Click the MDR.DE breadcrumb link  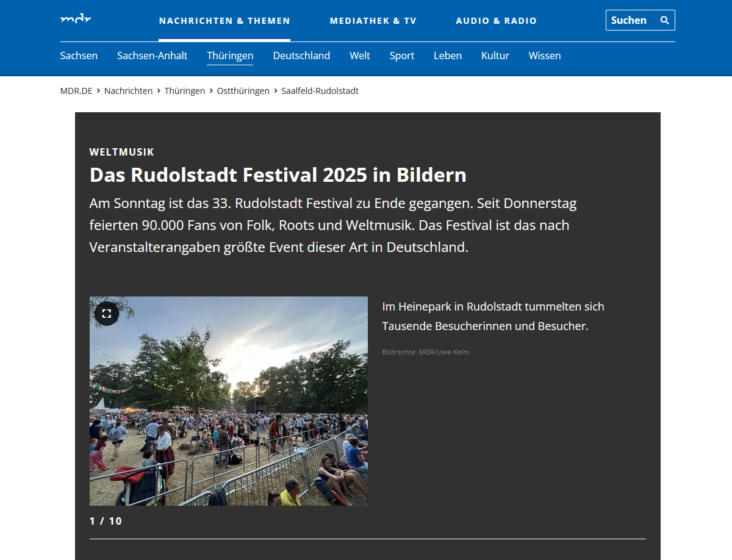click(76, 91)
